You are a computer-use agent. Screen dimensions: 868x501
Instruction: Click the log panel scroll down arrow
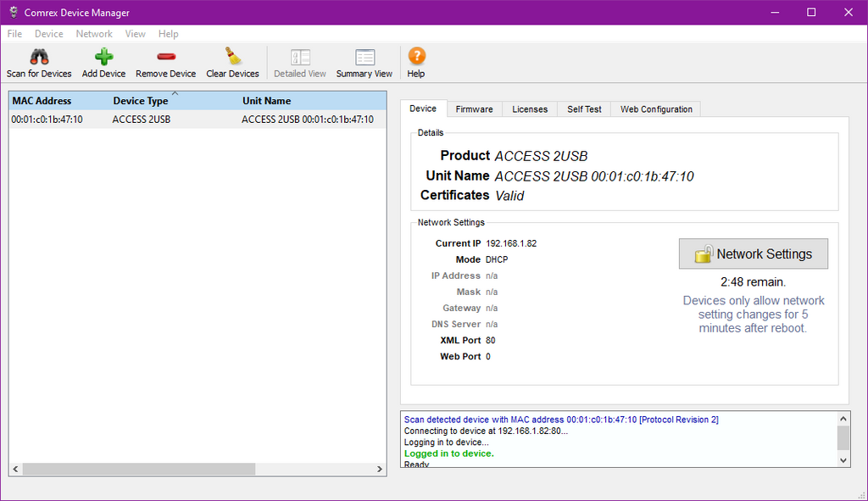click(843, 460)
